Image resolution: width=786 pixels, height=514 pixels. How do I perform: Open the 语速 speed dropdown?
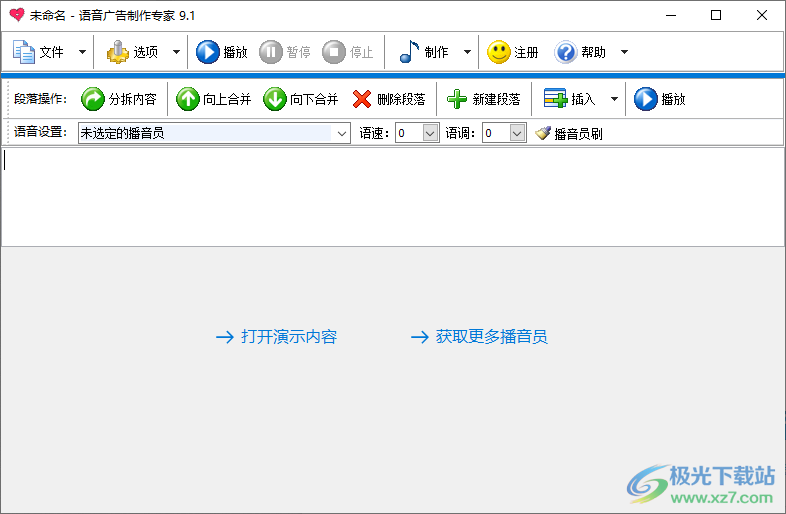click(x=430, y=133)
